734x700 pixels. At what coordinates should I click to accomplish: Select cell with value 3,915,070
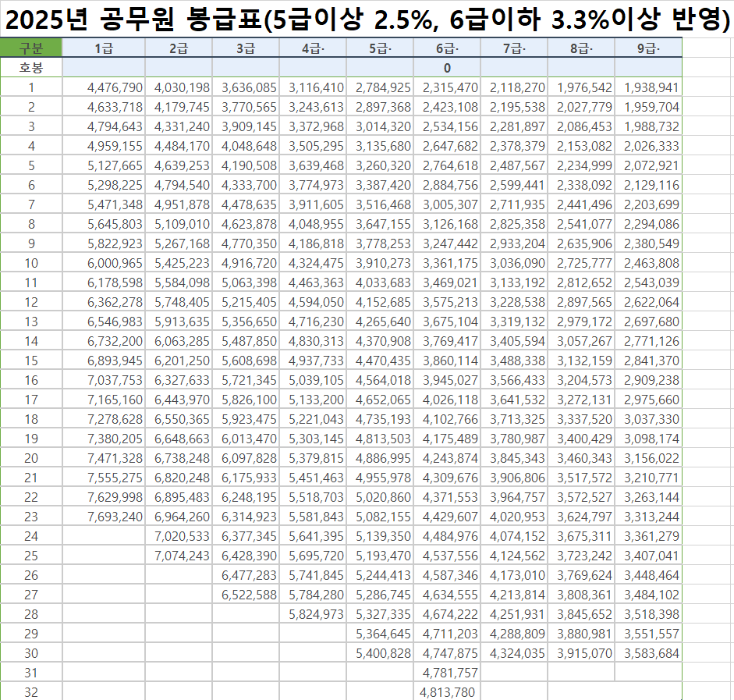pyautogui.click(x=581, y=653)
